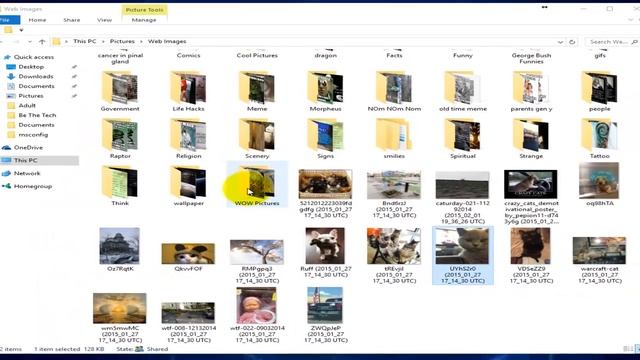
Task: Open the NOm NOm Nom folder
Action: [x=394, y=92]
